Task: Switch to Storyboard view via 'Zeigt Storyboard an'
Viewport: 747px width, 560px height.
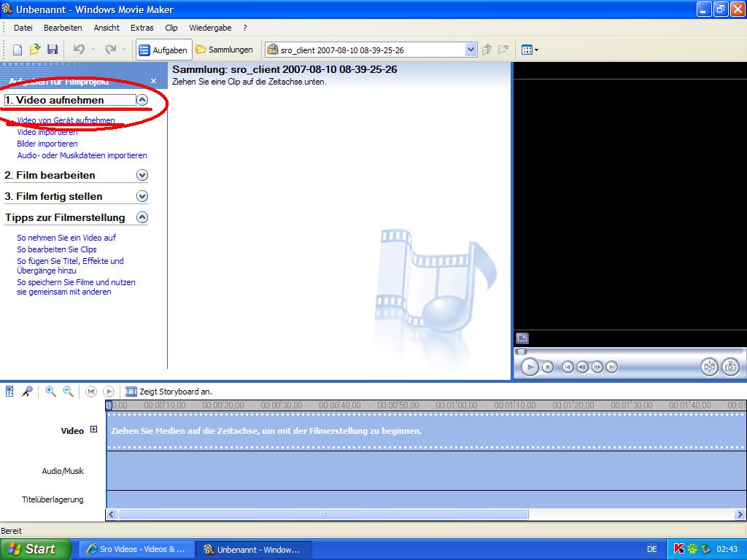Action: (169, 392)
